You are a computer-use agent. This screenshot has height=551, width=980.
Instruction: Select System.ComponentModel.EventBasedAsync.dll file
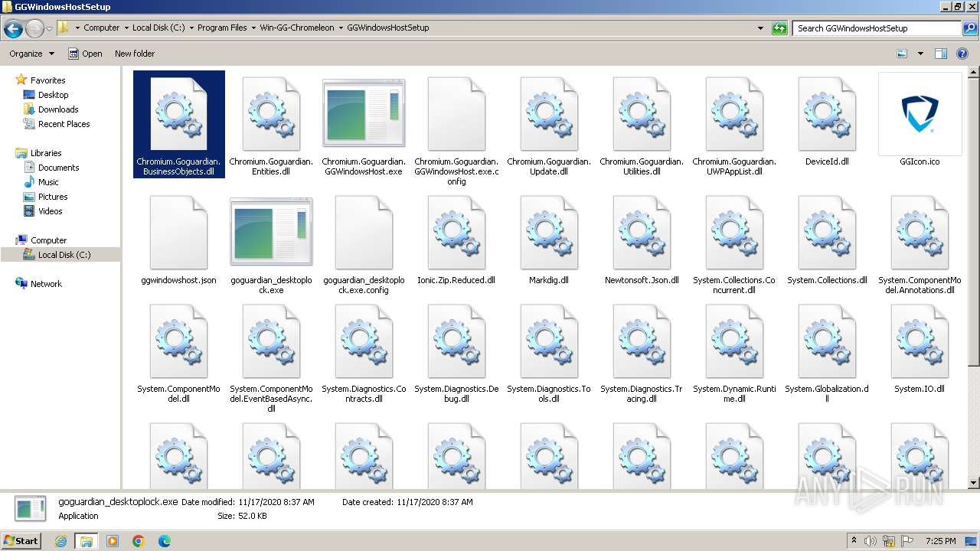click(271, 358)
